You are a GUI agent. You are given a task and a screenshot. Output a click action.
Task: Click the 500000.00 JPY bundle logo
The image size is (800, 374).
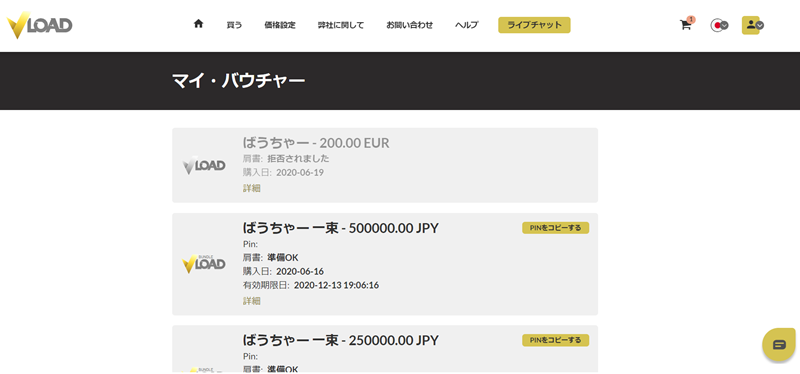[204, 264]
